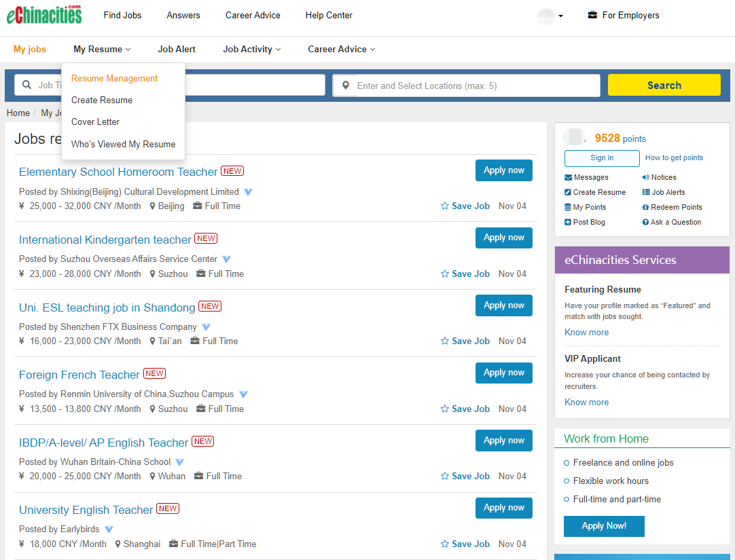Click the Home breadcrumb link
The width and height of the screenshot is (735, 560).
[18, 113]
